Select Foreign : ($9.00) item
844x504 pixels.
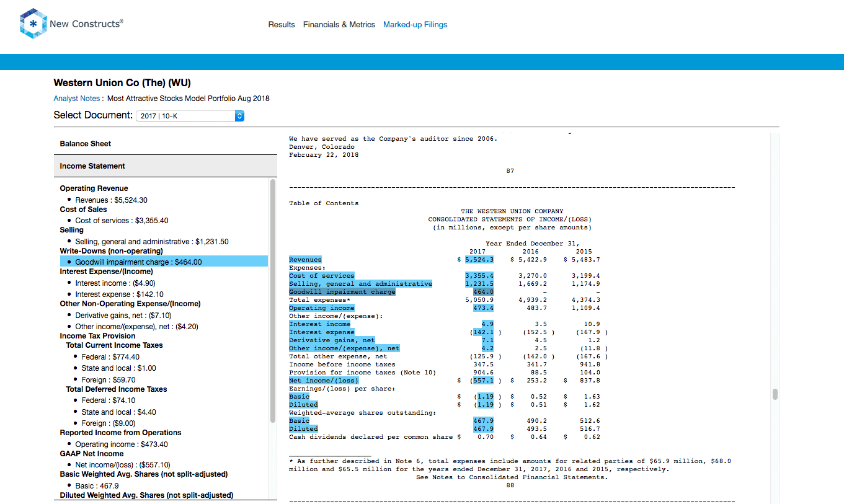click(109, 423)
